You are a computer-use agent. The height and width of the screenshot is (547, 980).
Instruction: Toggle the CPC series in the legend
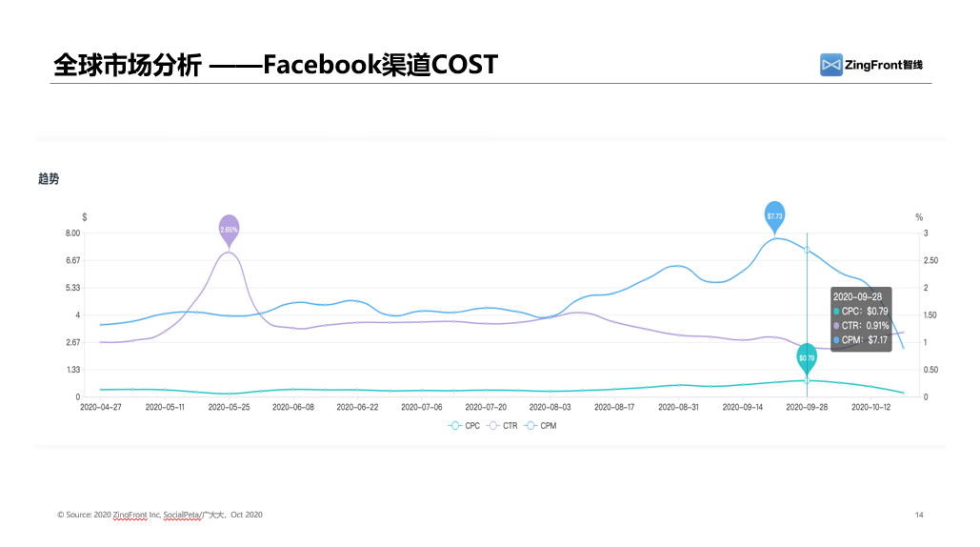coord(465,425)
